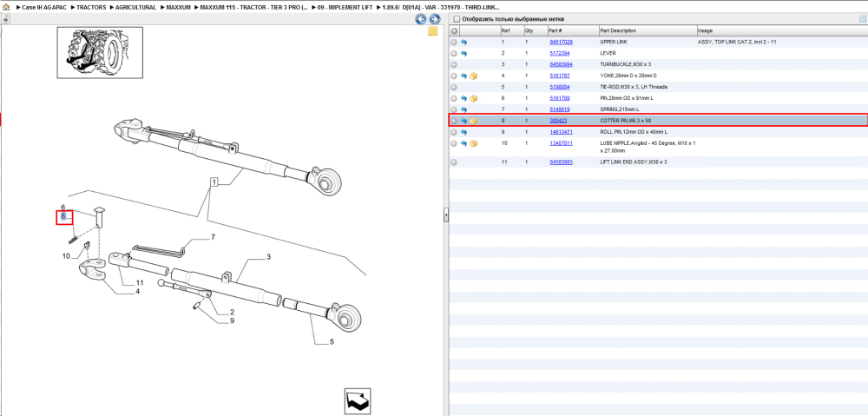Add UPPER LINK row to picklist
The height and width of the screenshot is (416, 868).
coord(454,42)
